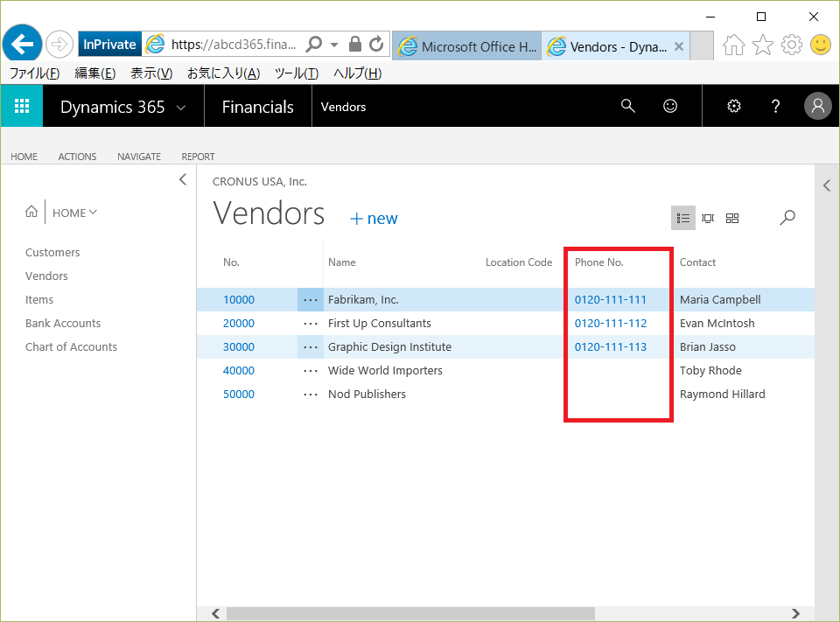Open the 表示(V) menu
The width and height of the screenshot is (840, 622).
(151, 73)
